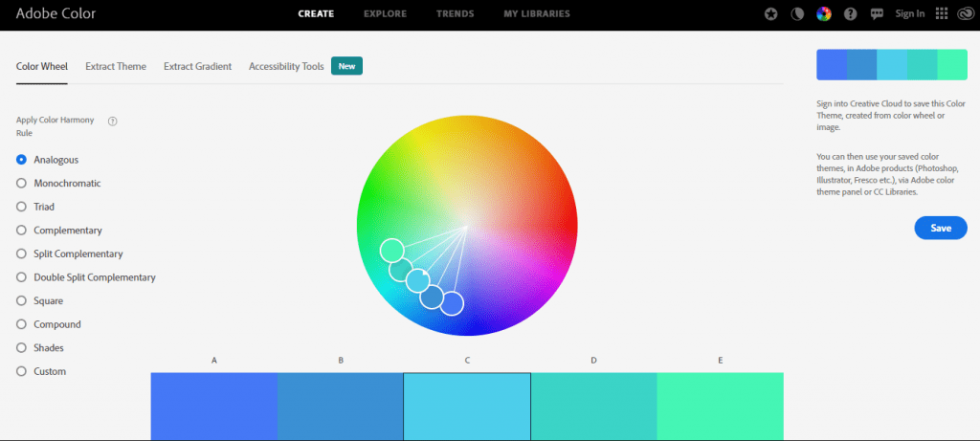Select the Compound harmony rule
Image resolution: width=980 pixels, height=441 pixels.
coord(49,324)
